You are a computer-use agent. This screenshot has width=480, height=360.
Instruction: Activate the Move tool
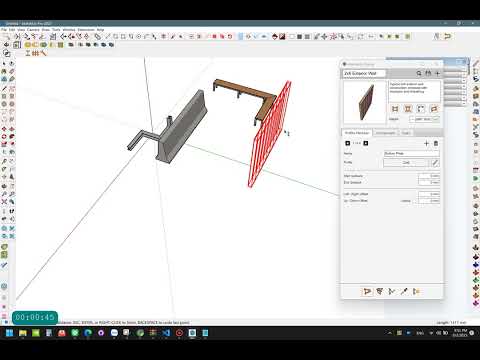tap(4, 129)
